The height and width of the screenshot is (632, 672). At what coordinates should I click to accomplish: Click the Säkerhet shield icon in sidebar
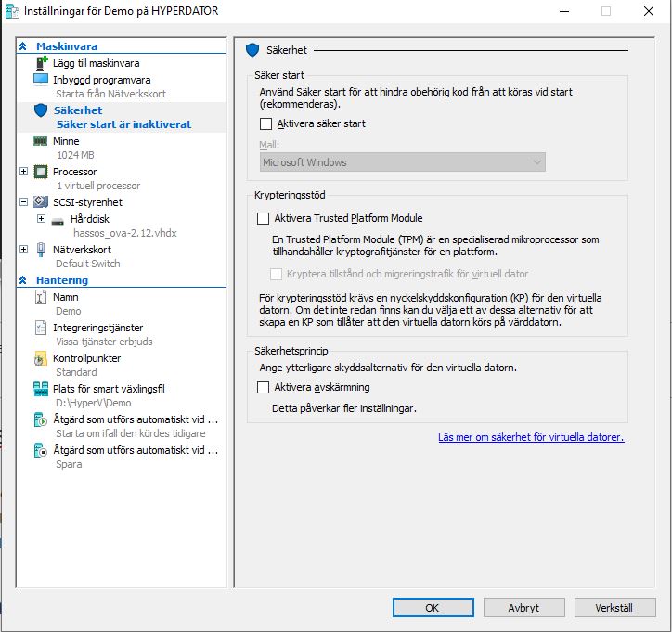41,110
